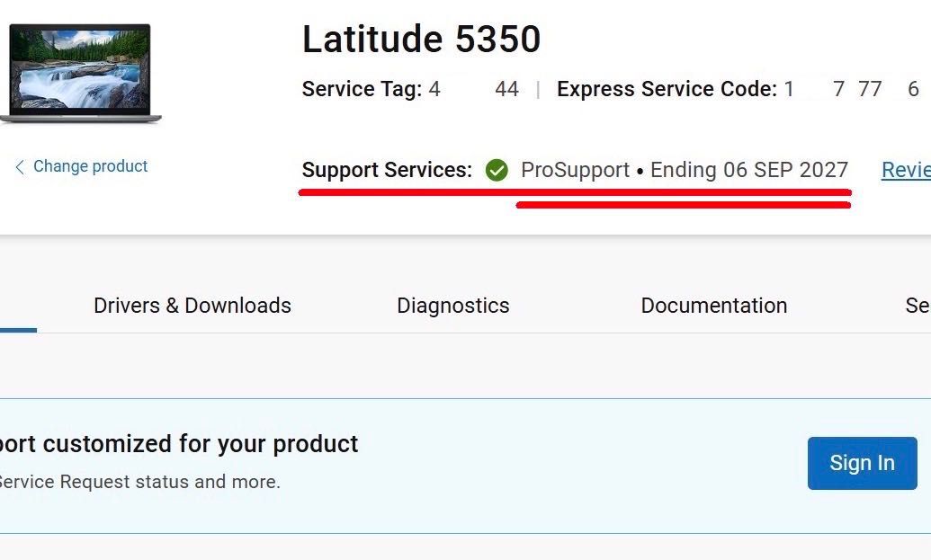Viewport: 931px width, 560px height.
Task: Click the customized for your product heading
Action: pyautogui.click(x=179, y=444)
